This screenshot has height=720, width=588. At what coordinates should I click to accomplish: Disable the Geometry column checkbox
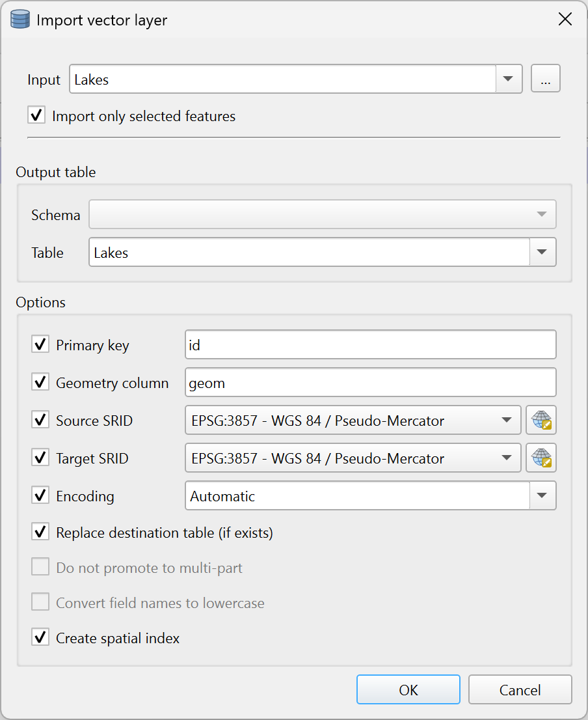tap(40, 383)
